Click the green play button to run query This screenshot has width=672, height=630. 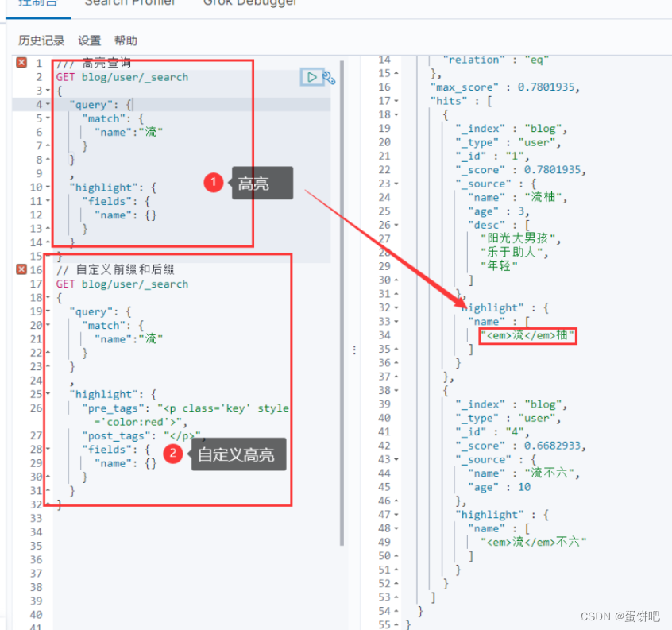point(312,77)
